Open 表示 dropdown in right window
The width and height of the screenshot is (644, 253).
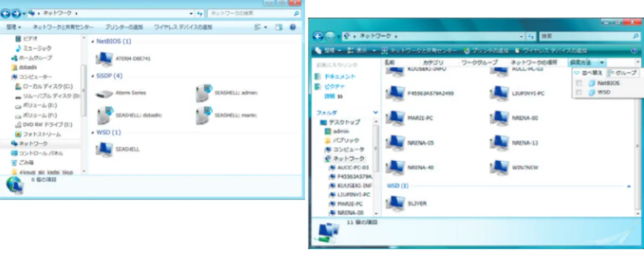(x=361, y=50)
